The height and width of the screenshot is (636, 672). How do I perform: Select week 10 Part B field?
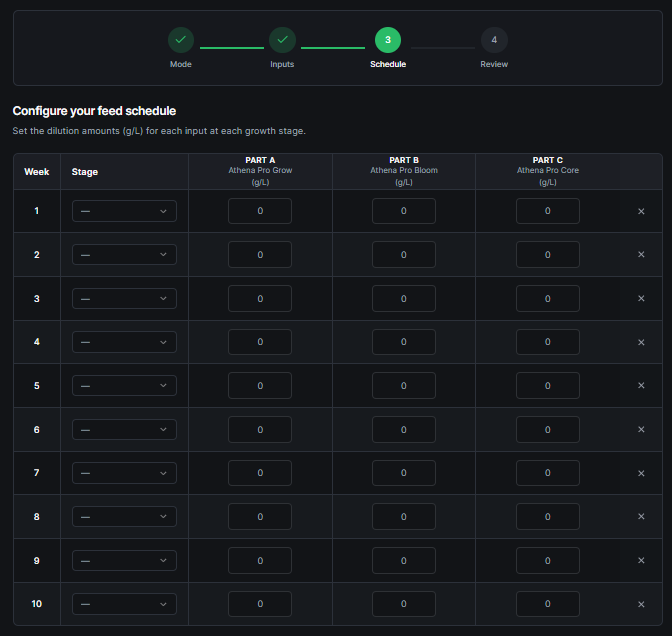[404, 604]
